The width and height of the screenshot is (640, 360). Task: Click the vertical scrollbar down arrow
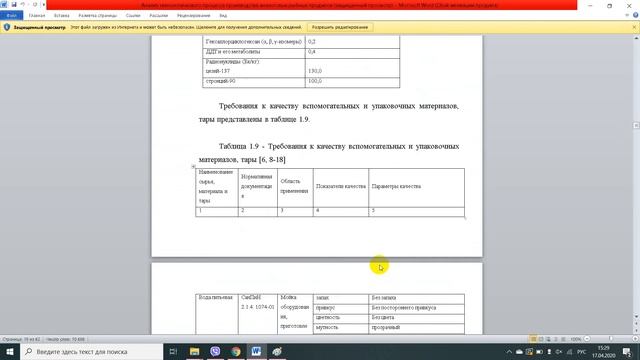tap(636, 316)
